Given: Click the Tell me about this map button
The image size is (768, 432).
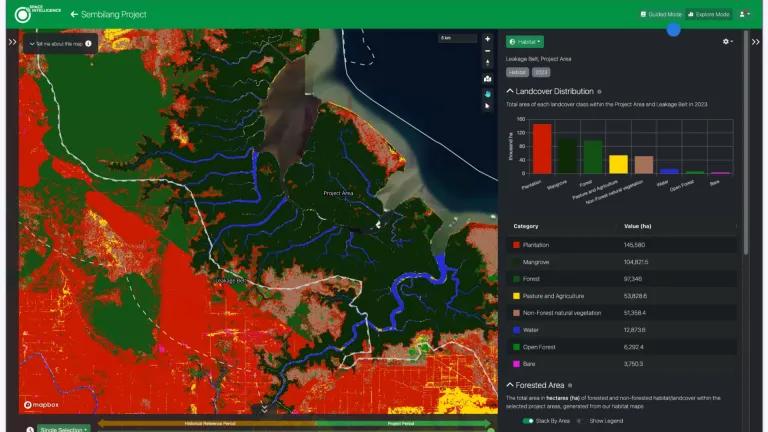Looking at the screenshot, I should coord(60,44).
